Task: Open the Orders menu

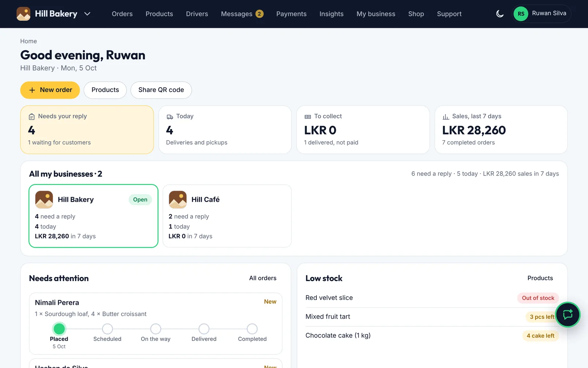Action: 122,14
